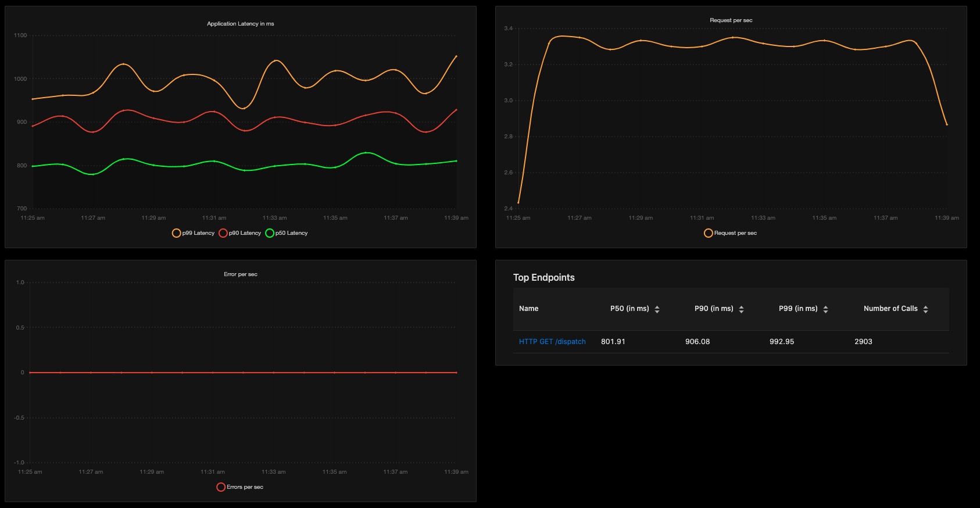
Task: Toggle the p50 Latency legend marker
Action: click(x=270, y=233)
